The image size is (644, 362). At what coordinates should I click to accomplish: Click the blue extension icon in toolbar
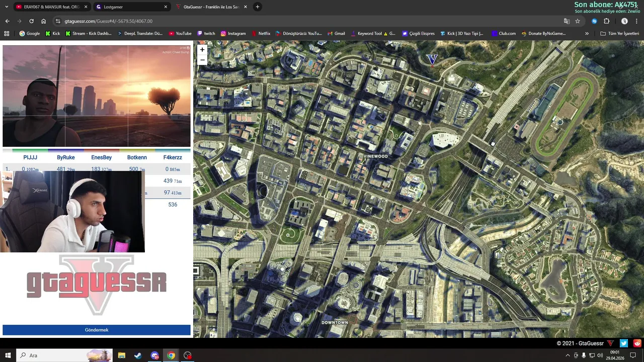tap(594, 21)
